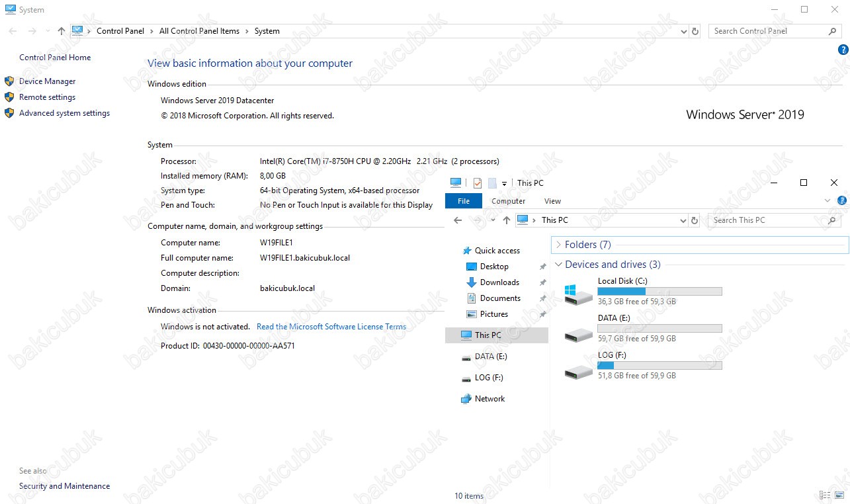Open the File menu tab
Viewport: 850px width, 504px height.
(x=464, y=201)
